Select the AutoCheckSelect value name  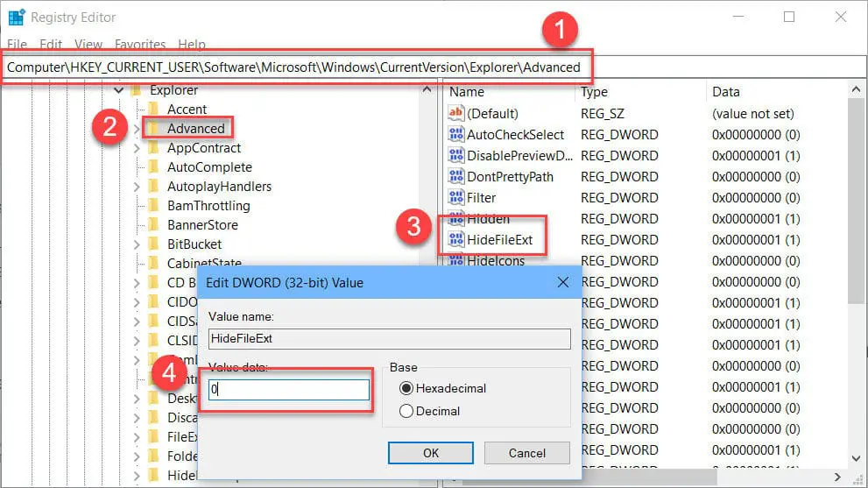point(515,135)
